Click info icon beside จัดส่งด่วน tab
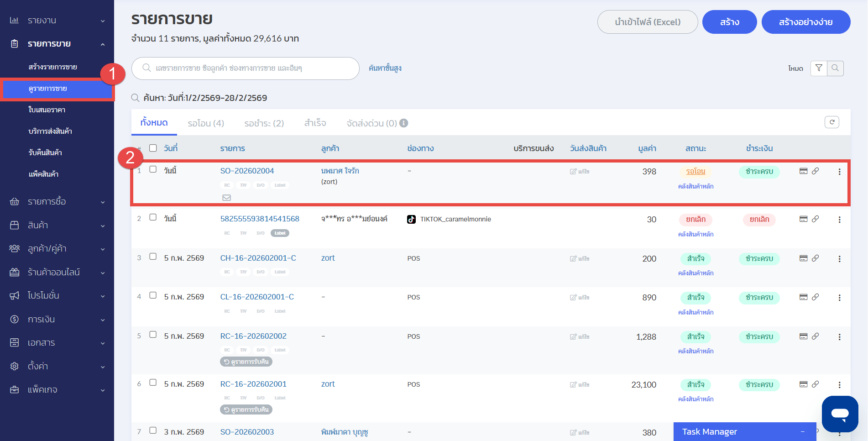868x441 pixels. tap(404, 123)
